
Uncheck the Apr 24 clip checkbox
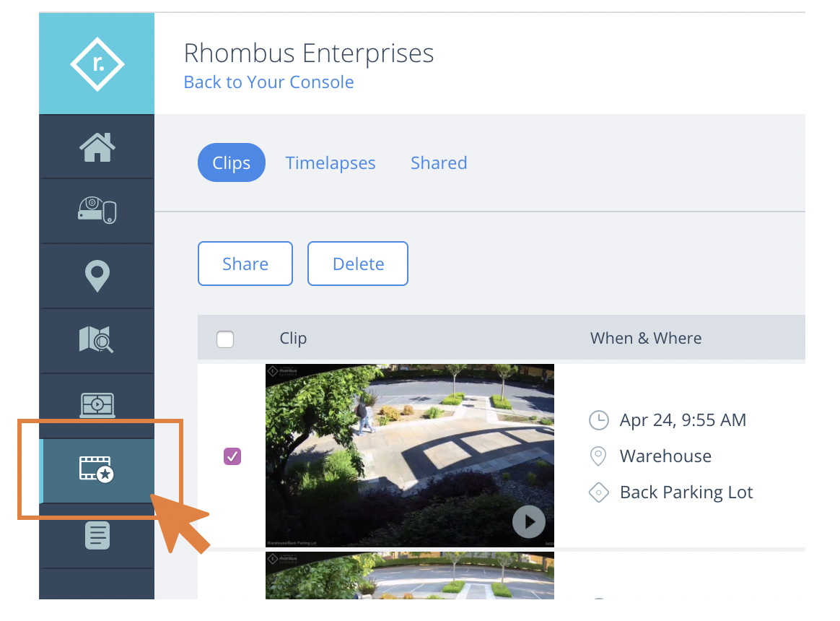tap(232, 456)
